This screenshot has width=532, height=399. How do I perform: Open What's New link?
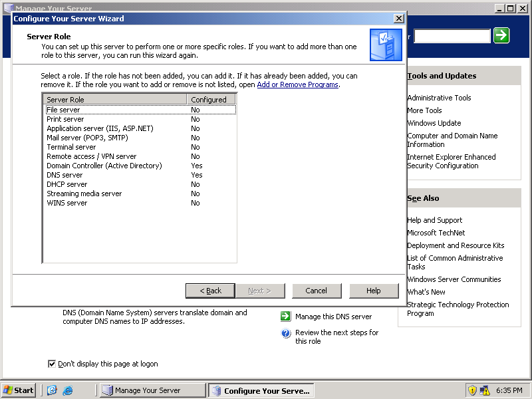(426, 292)
